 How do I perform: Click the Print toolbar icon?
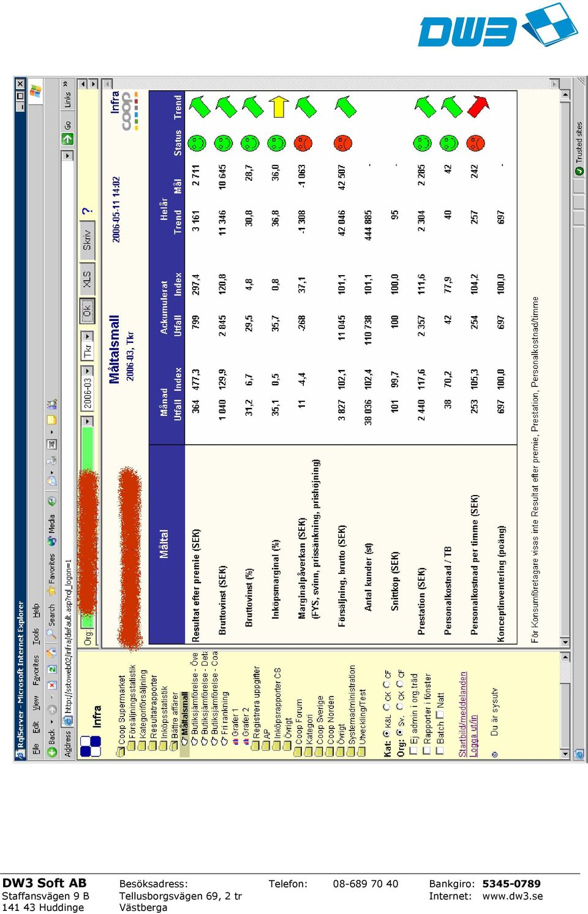click(x=52, y=461)
